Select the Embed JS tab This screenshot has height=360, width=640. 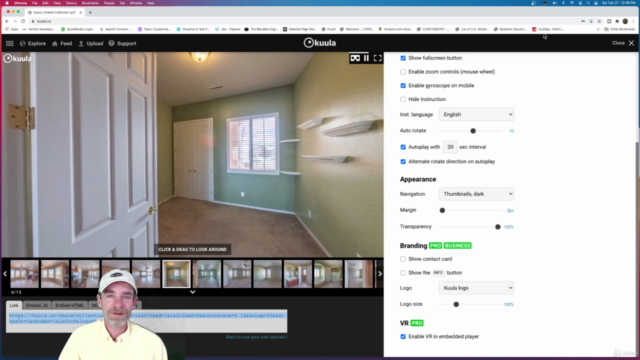37,305
